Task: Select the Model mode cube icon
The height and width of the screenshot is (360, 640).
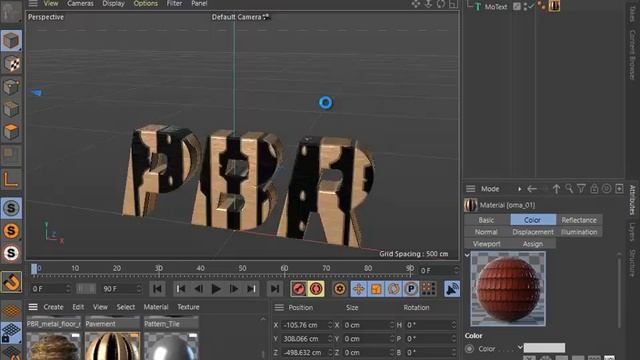Action: pos(11,40)
